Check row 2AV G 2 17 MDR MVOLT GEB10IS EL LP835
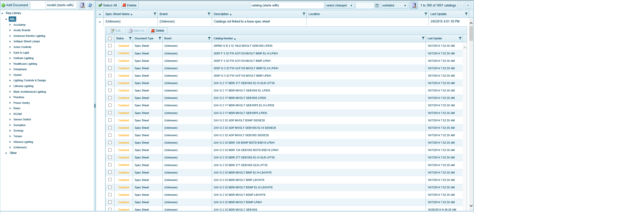Image resolution: width=644 pixels, height=217 pixels. [110, 91]
